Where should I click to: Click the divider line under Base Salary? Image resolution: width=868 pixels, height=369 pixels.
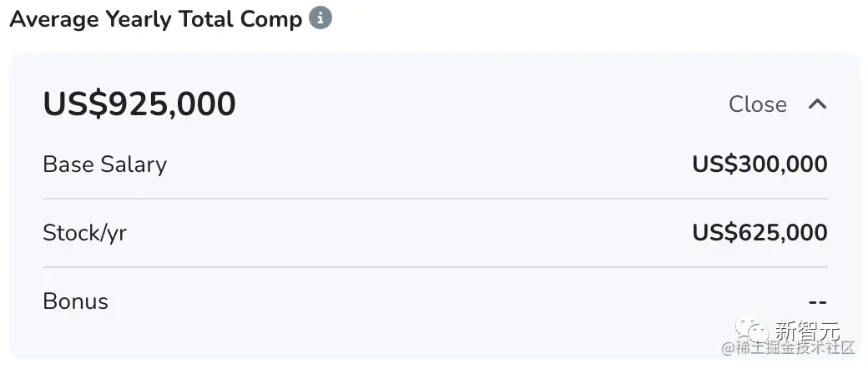[434, 199]
